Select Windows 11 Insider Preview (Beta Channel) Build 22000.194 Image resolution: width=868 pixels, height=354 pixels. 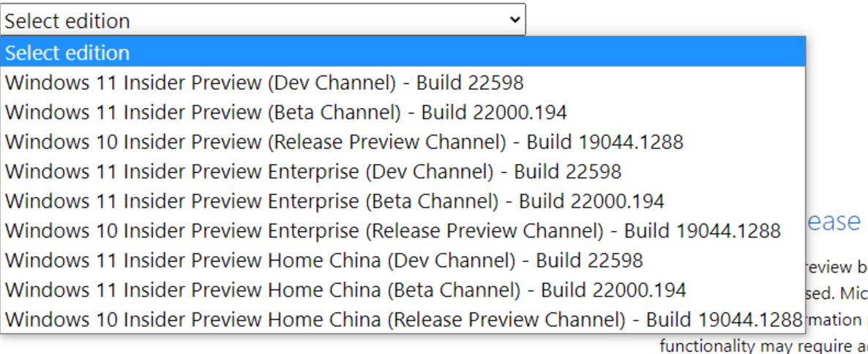pos(287,112)
